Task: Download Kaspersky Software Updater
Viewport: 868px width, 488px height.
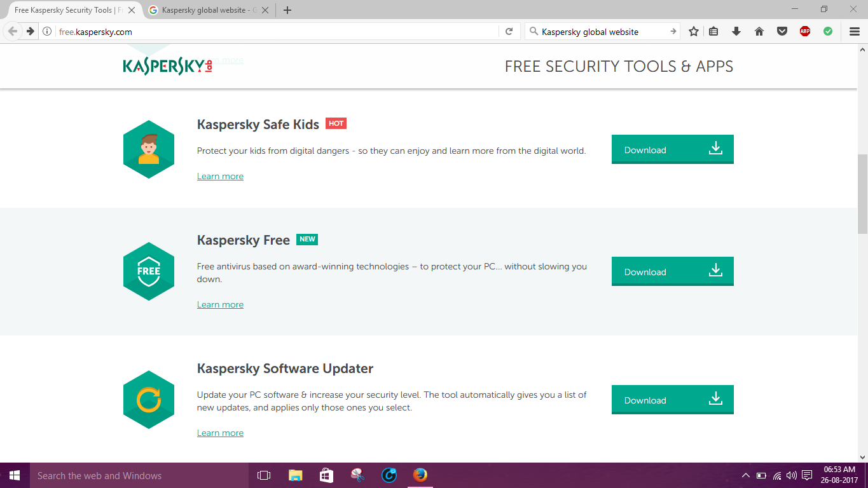Action: [x=673, y=400]
